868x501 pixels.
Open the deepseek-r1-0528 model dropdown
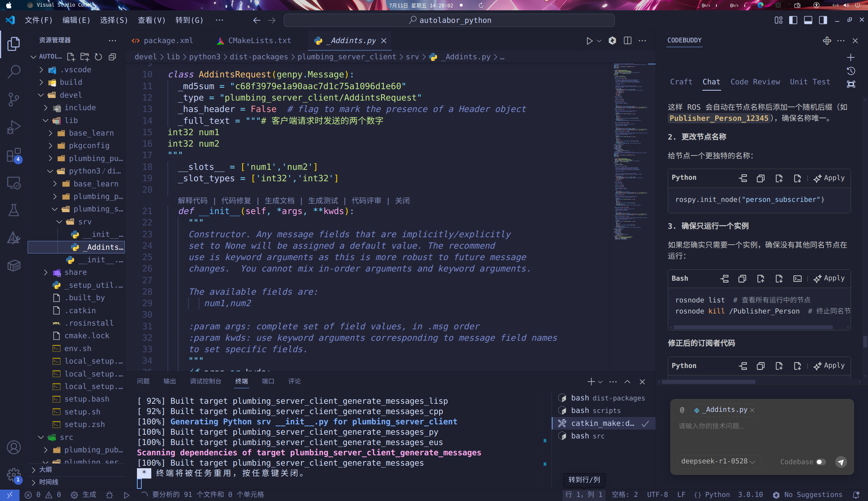coord(718,462)
